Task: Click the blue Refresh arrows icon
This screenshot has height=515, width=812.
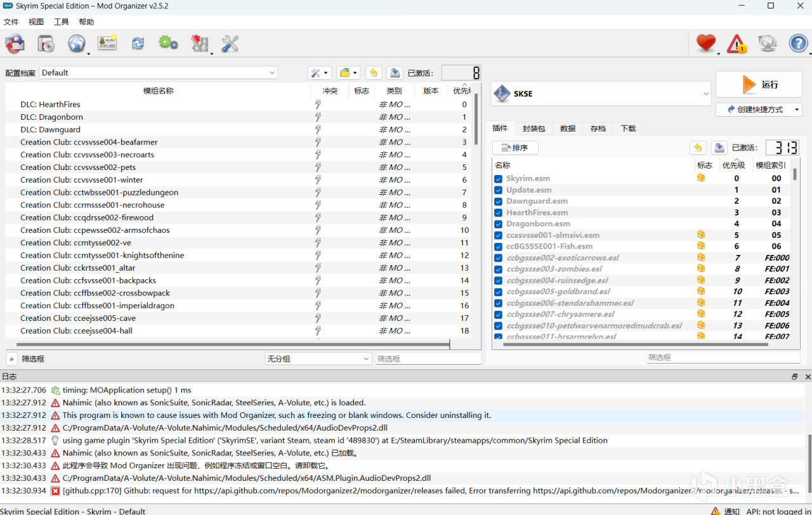Action: coord(138,44)
